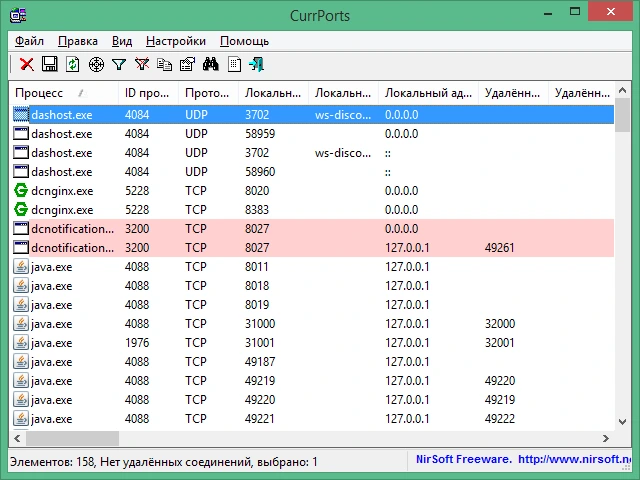This screenshot has height=480, width=640.
Task: Click the floppy disk save icon
Action: pyautogui.click(x=50, y=64)
